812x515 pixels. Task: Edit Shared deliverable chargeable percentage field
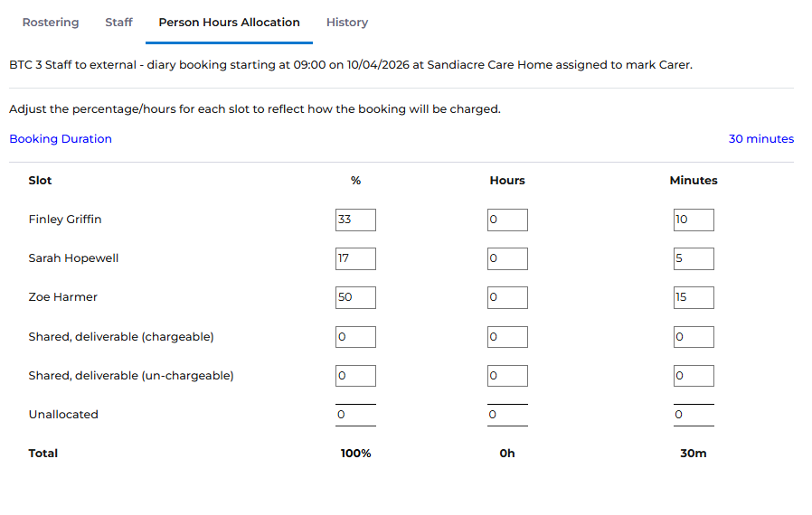(x=355, y=337)
